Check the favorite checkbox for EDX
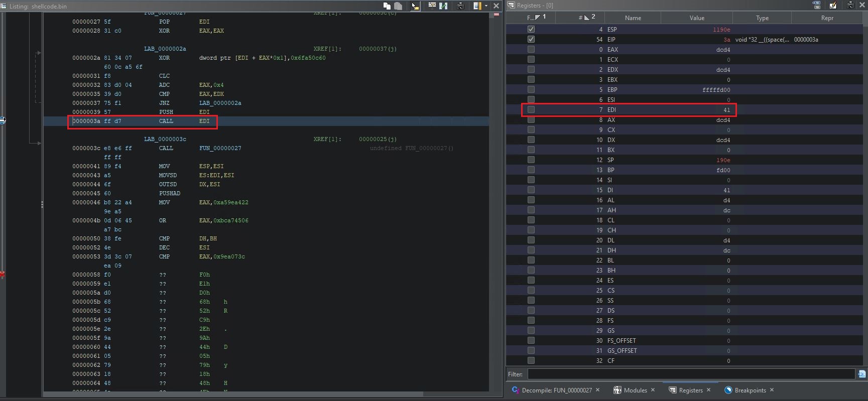The image size is (868, 401). (x=531, y=69)
